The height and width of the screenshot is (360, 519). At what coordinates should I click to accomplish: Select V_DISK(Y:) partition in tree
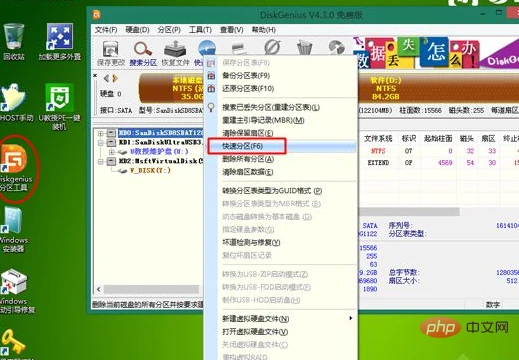point(150,170)
